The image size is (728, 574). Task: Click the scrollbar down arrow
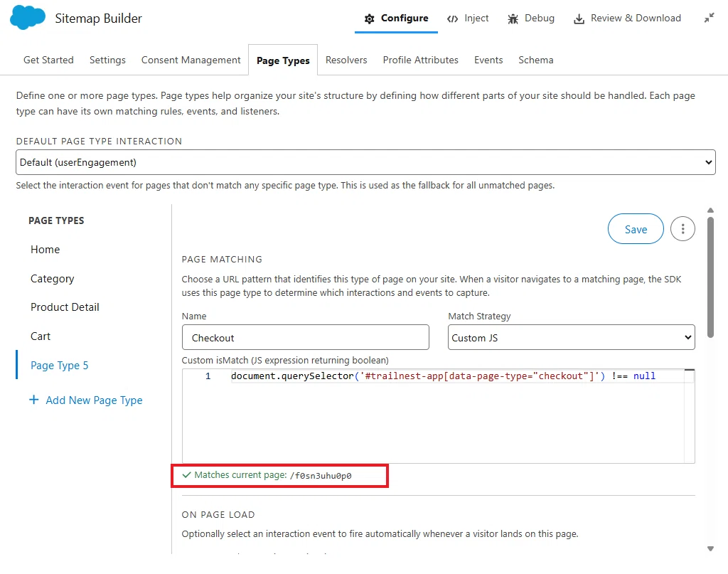710,548
